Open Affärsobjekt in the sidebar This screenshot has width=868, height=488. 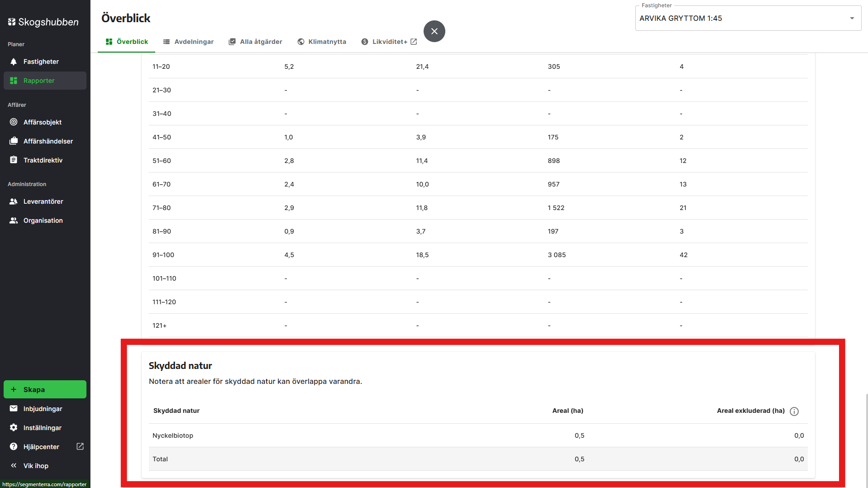(45, 122)
